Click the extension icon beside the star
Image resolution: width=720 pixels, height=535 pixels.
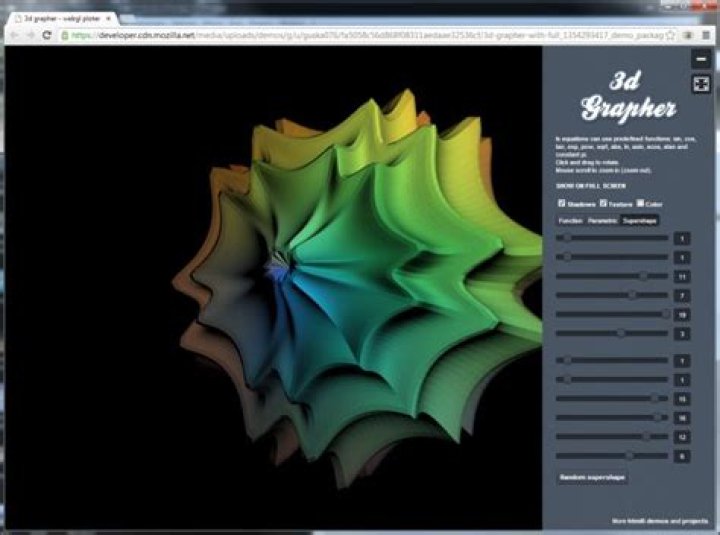(687, 35)
